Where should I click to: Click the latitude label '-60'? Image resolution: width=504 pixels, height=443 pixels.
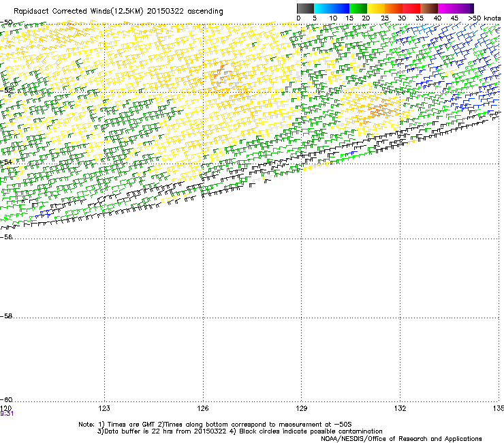(x=6, y=400)
